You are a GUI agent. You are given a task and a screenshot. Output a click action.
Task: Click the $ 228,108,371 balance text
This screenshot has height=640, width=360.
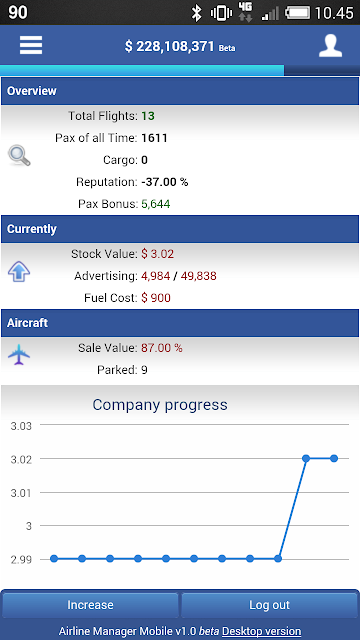(x=169, y=46)
